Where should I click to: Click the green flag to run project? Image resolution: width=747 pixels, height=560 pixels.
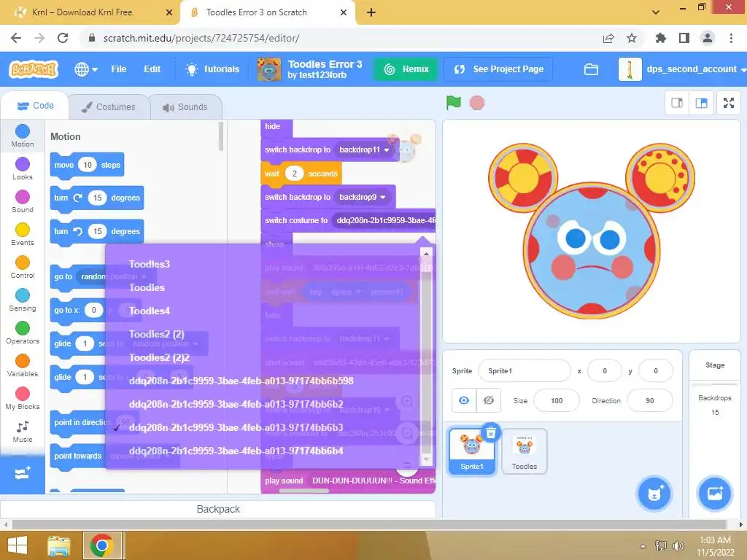click(453, 102)
